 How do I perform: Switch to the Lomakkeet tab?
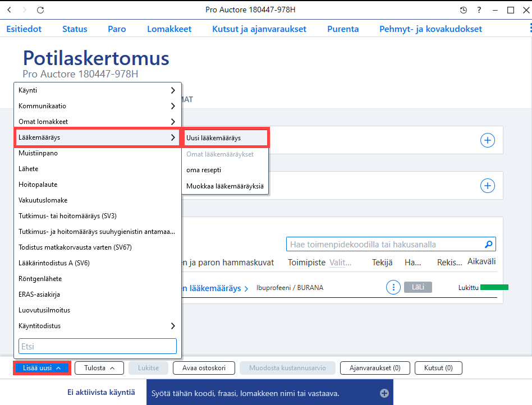click(x=169, y=29)
